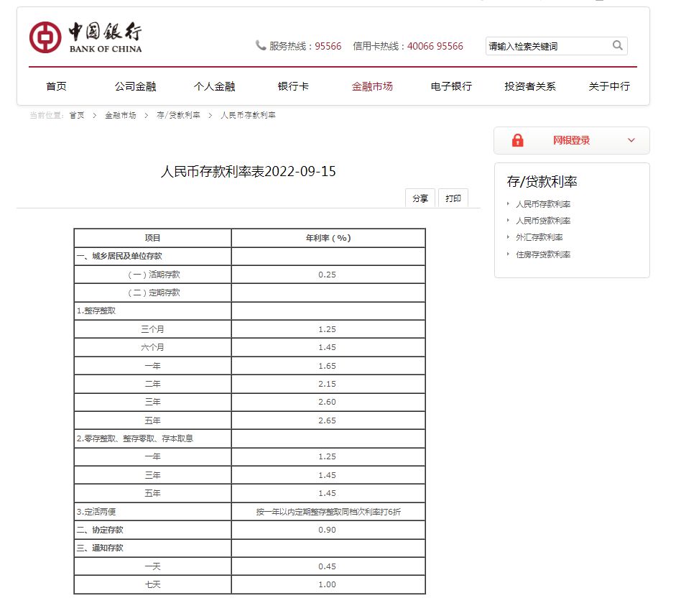Click the arrow icon before 人民币存款利率
Screen dimensions: 681x616
pos(509,204)
